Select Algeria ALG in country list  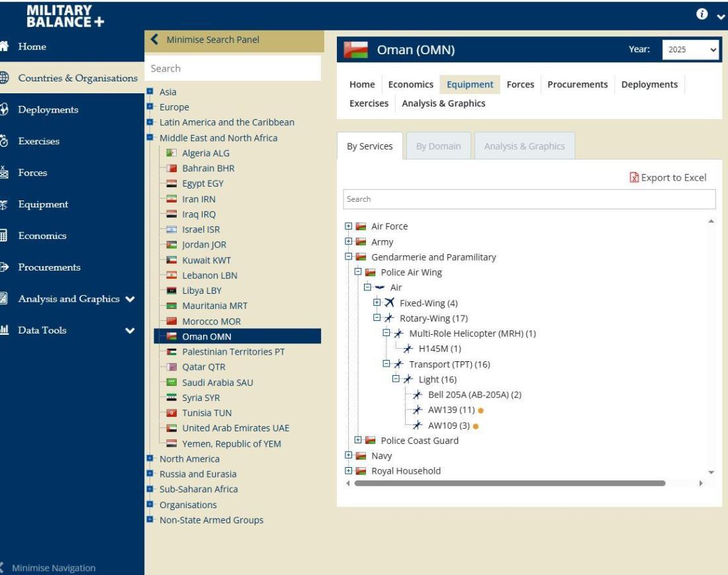pos(205,153)
